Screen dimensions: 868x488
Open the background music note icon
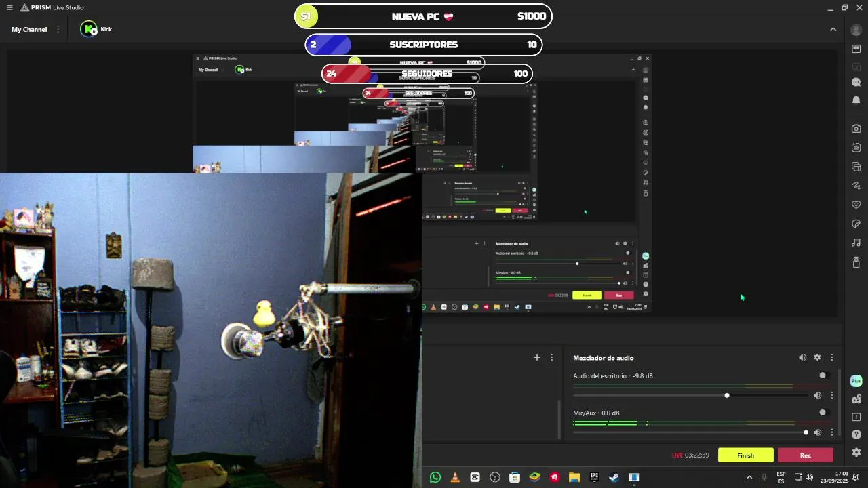pos(856,243)
